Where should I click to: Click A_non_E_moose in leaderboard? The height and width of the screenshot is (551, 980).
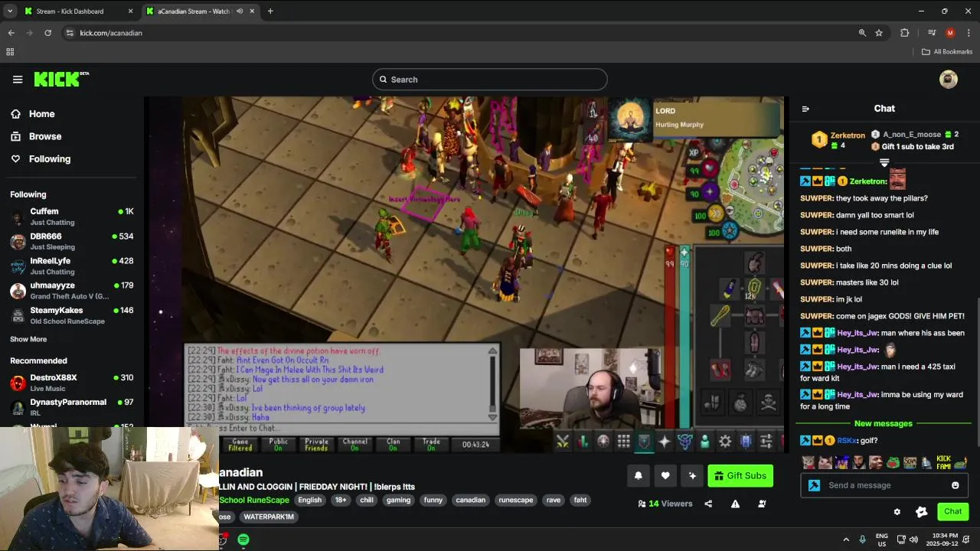click(912, 134)
